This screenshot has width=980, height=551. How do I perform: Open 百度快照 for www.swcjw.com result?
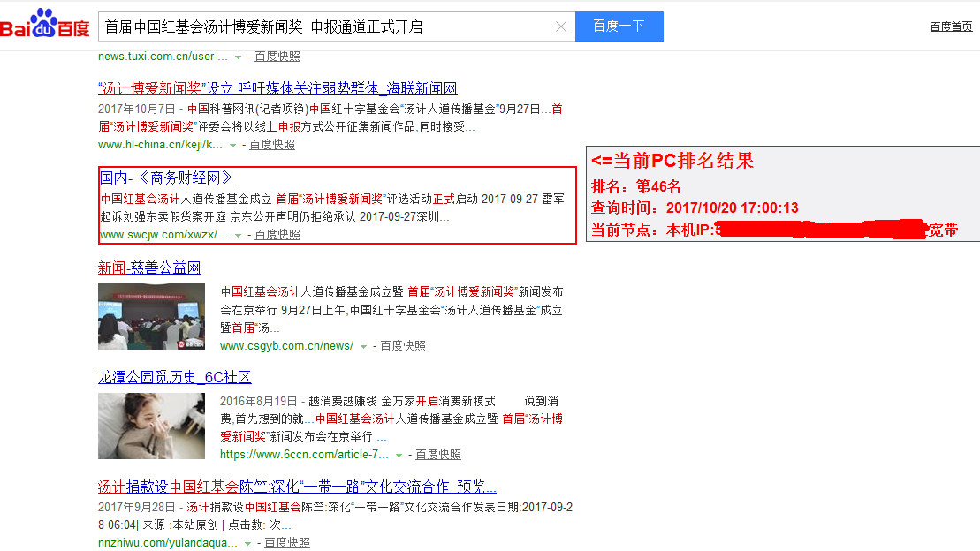coord(277,234)
